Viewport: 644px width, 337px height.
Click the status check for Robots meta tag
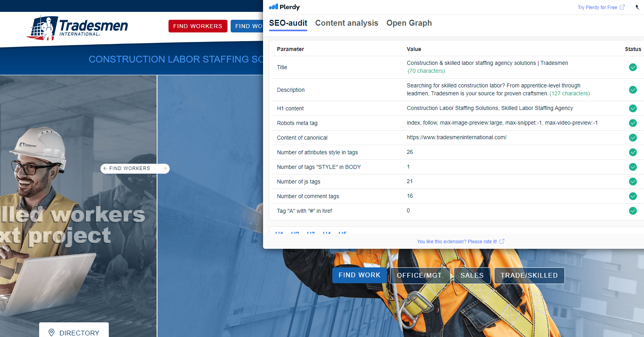point(633,123)
